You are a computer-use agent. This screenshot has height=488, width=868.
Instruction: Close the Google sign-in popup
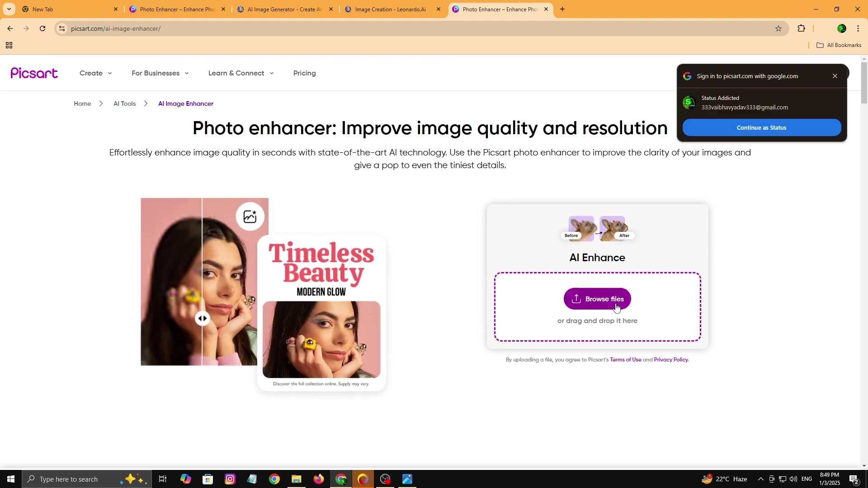[x=835, y=76]
